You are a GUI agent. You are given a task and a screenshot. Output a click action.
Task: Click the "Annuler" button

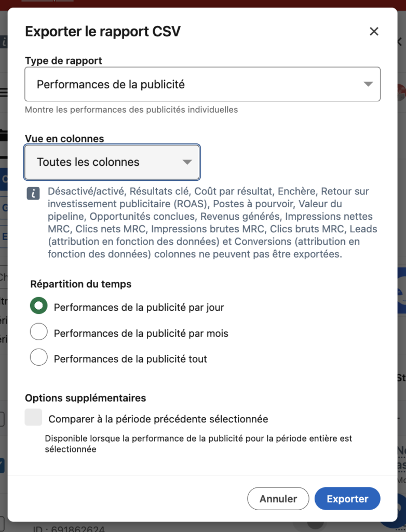point(278,498)
